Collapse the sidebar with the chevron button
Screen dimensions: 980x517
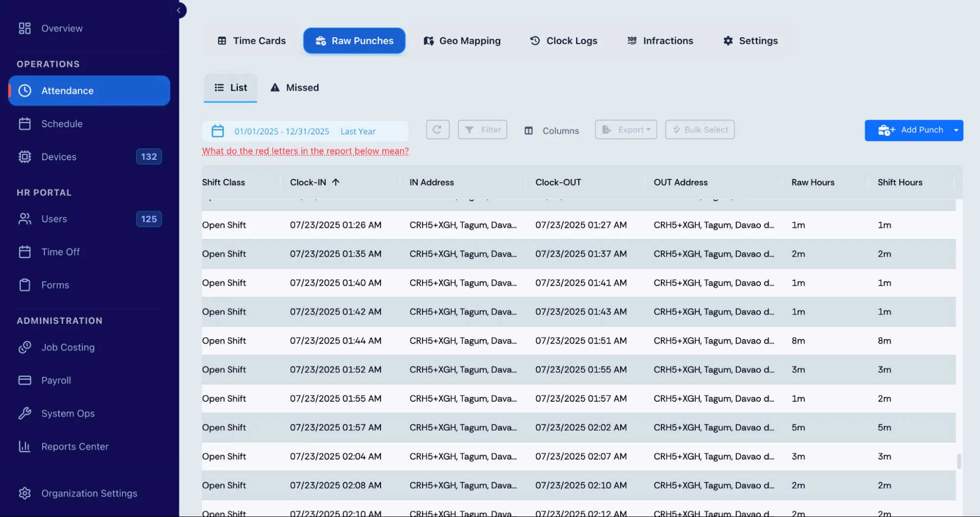178,10
